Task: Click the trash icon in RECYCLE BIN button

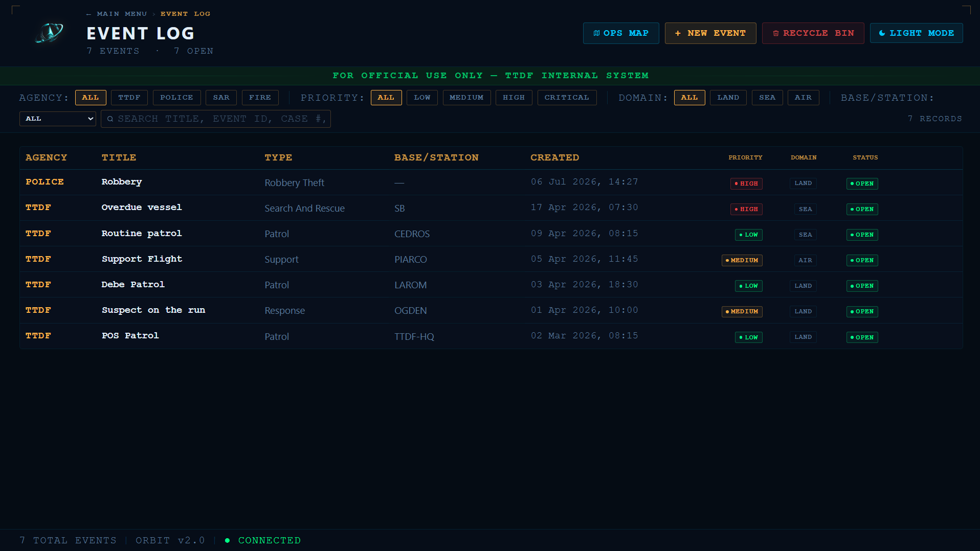Action: (x=776, y=33)
